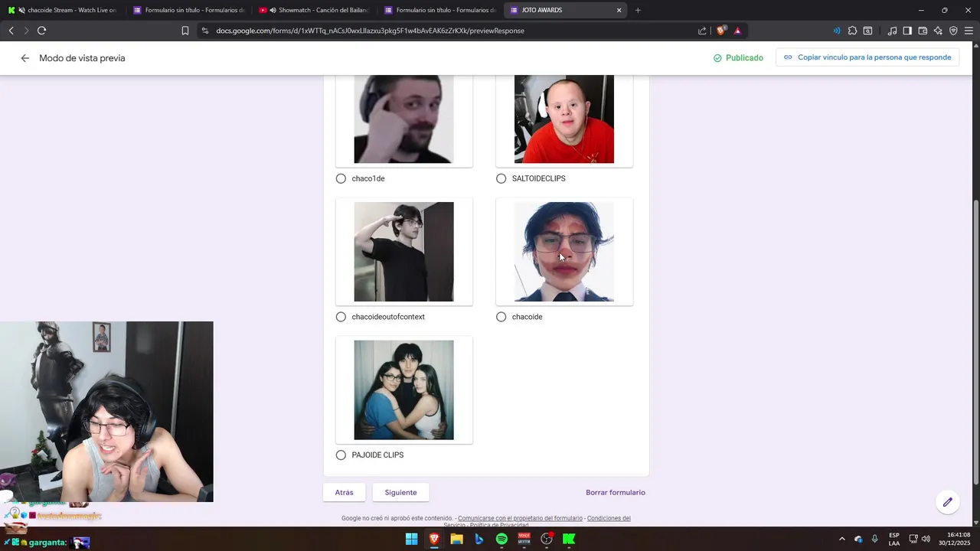The image size is (980, 551).
Task: Click Borrar formulario link
Action: click(x=616, y=493)
